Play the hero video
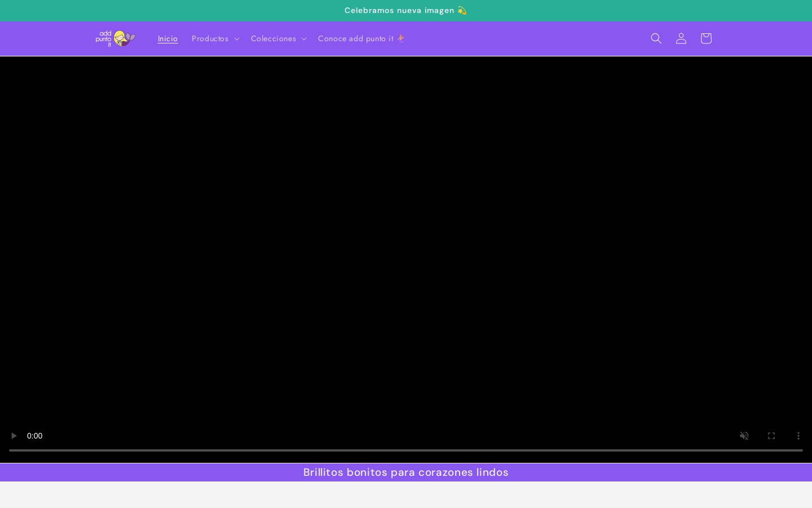Screen dimensions: 812x508 coord(14,436)
